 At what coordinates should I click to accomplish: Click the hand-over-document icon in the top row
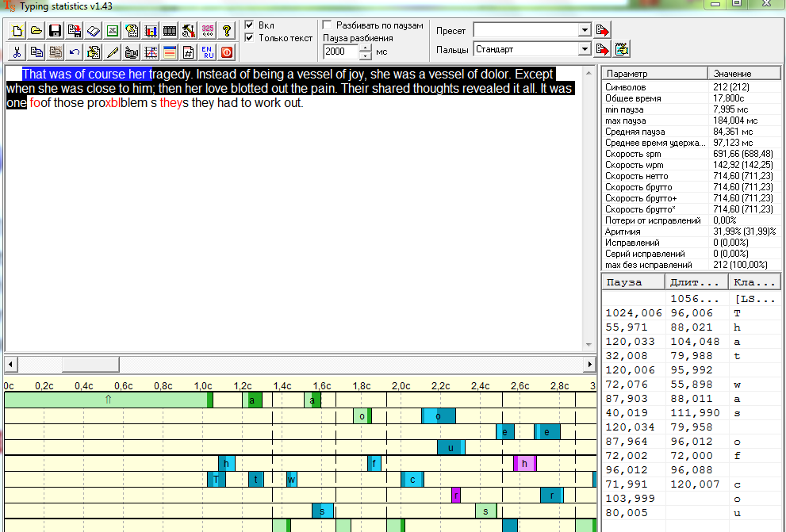(132, 31)
